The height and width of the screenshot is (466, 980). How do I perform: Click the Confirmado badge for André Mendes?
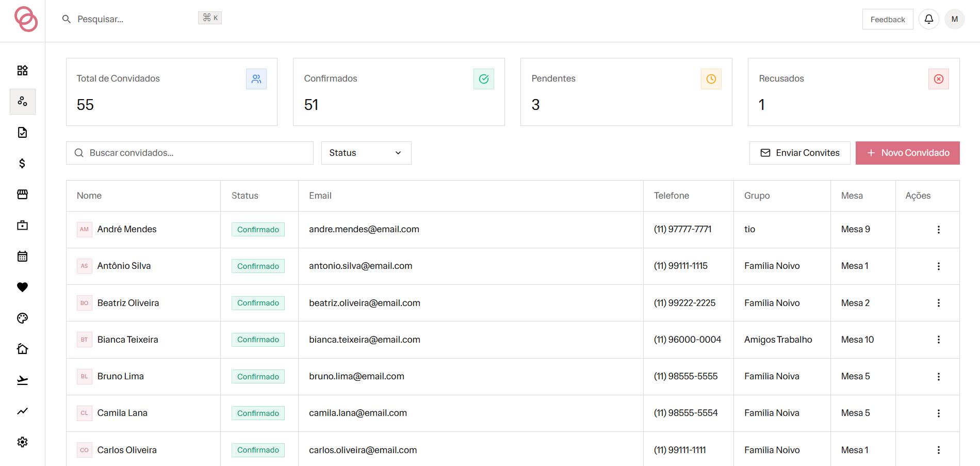click(258, 230)
